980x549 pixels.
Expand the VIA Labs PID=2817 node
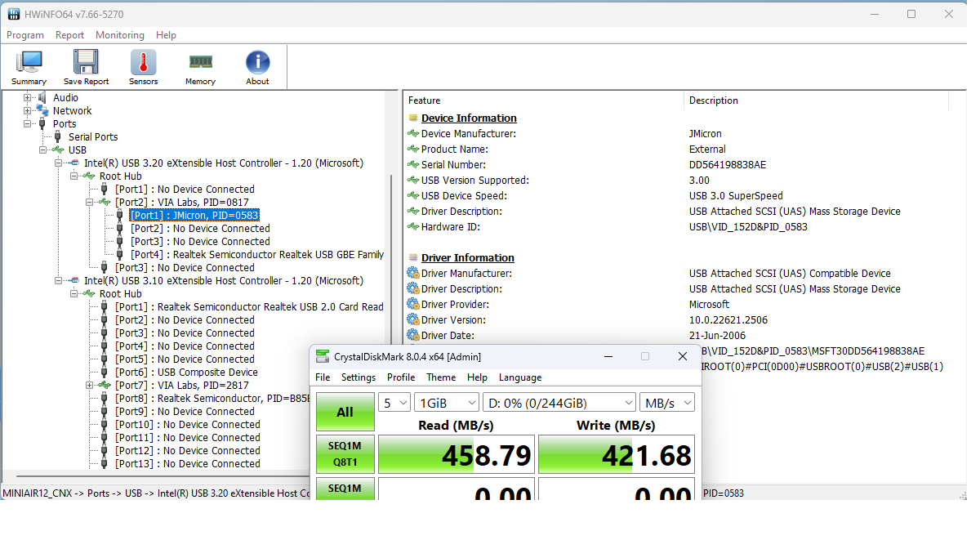(x=89, y=386)
